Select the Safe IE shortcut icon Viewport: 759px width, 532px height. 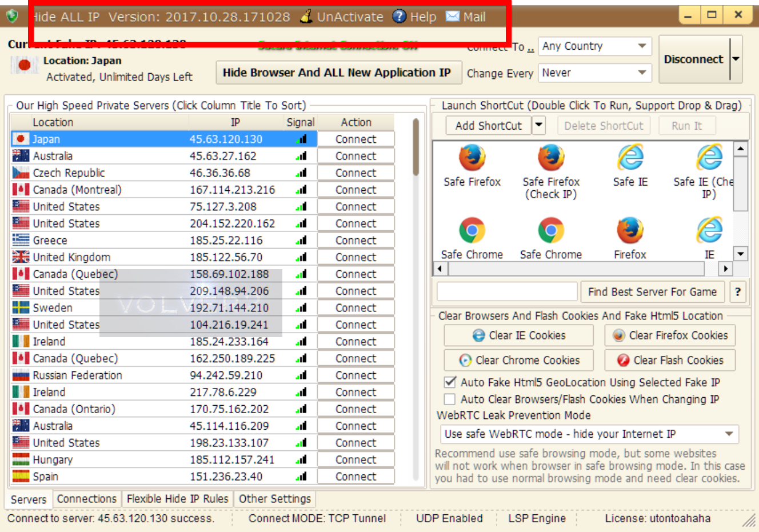[x=630, y=158]
